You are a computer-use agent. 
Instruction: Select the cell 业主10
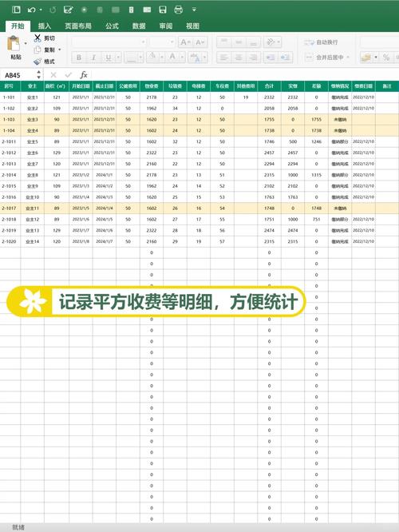(x=32, y=197)
